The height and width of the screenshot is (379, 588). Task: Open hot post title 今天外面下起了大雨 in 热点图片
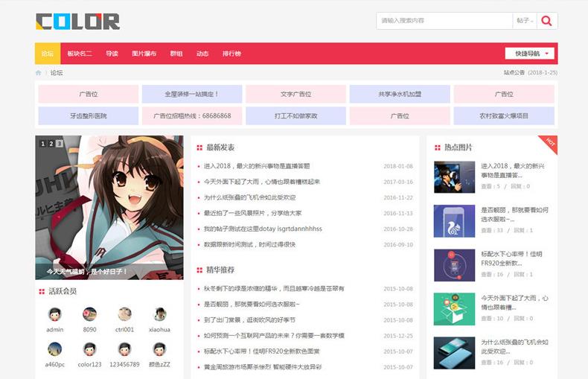(514, 302)
